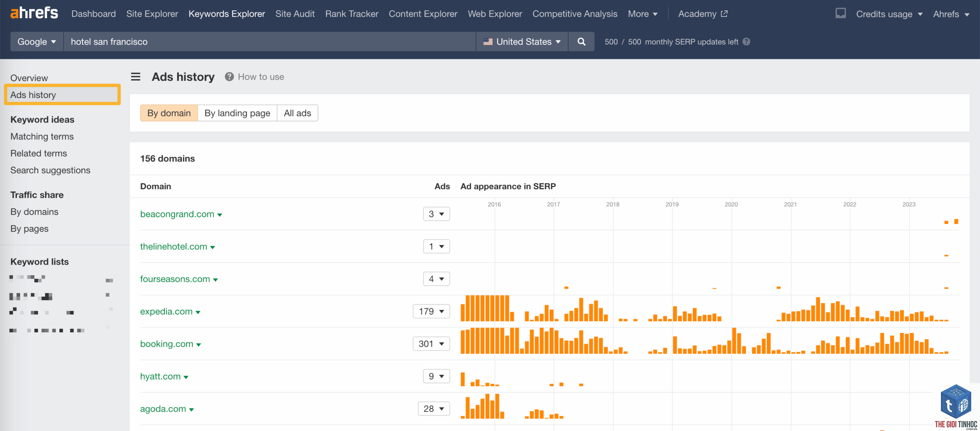Open Competitive Analysis

click(575, 14)
